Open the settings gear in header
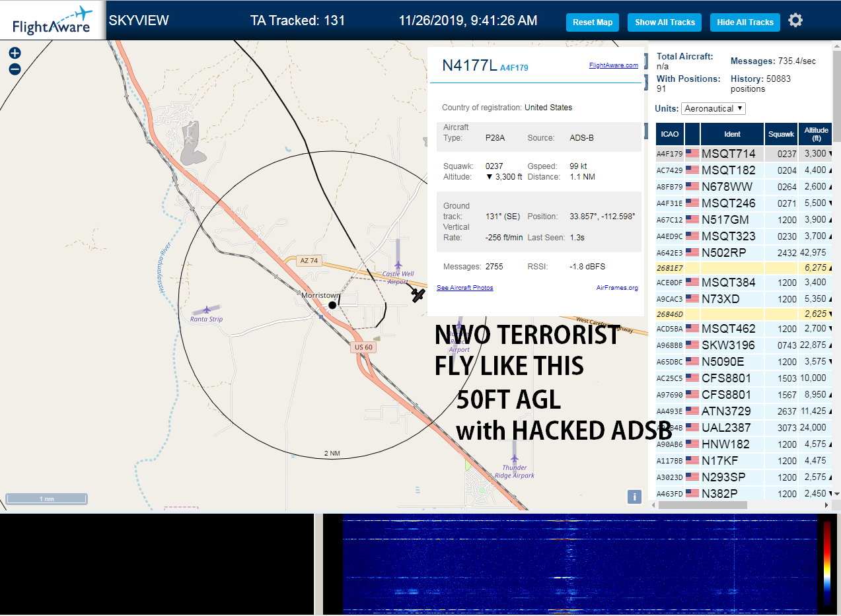 [x=795, y=20]
